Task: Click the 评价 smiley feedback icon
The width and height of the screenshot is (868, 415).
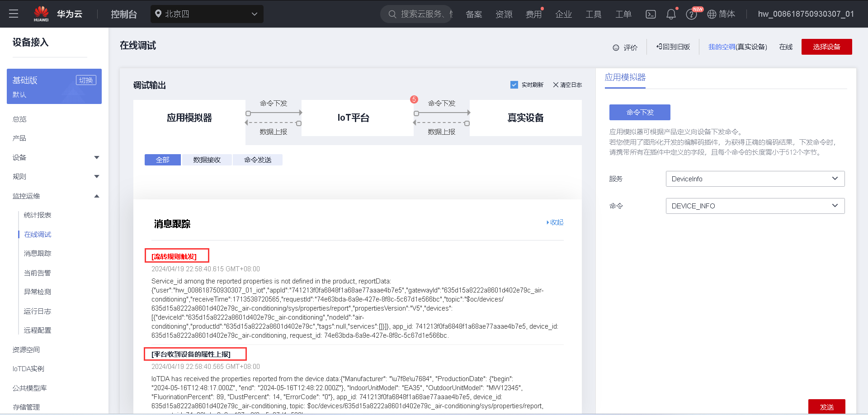Action: tap(616, 47)
